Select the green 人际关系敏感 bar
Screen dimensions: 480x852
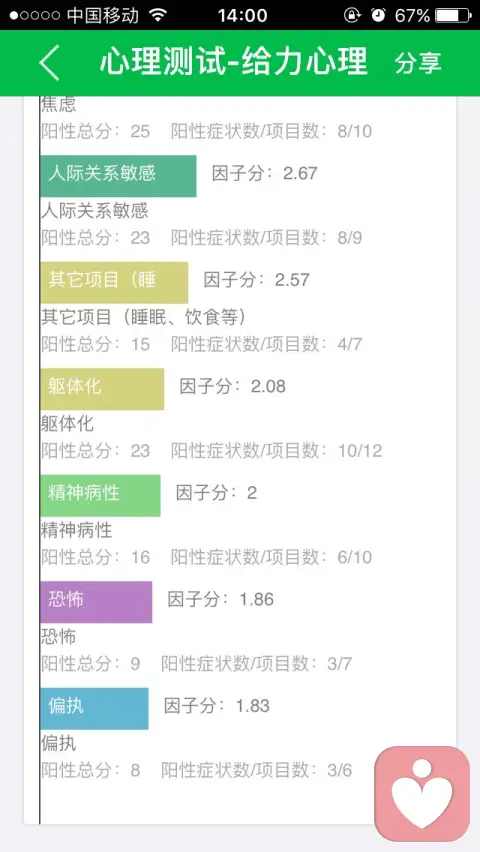point(118,176)
